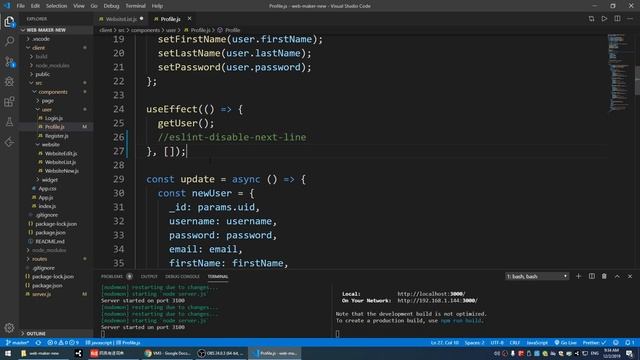Open the Explorer view in activity bar
Viewport: 640px width, 360px height.
(9, 22)
